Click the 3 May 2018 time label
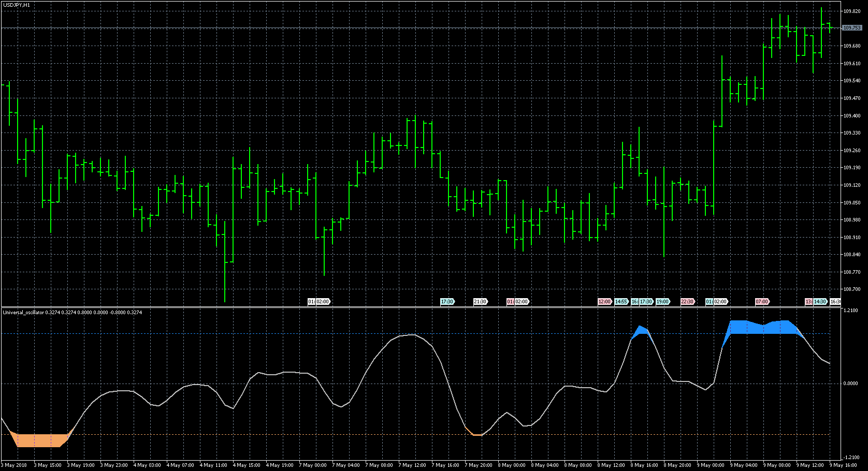The image size is (868, 471). tap(15, 465)
